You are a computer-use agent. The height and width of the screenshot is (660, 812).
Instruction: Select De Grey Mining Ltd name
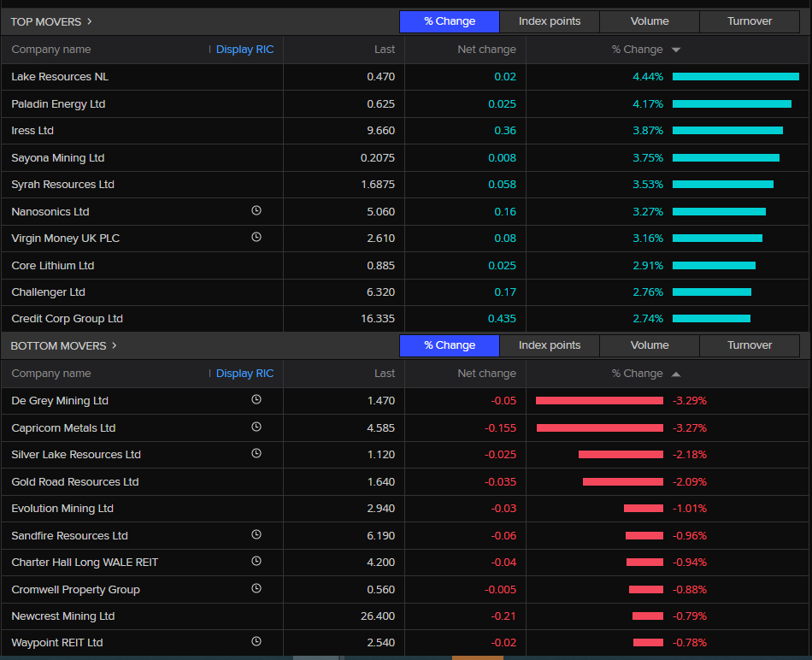pyautogui.click(x=60, y=401)
